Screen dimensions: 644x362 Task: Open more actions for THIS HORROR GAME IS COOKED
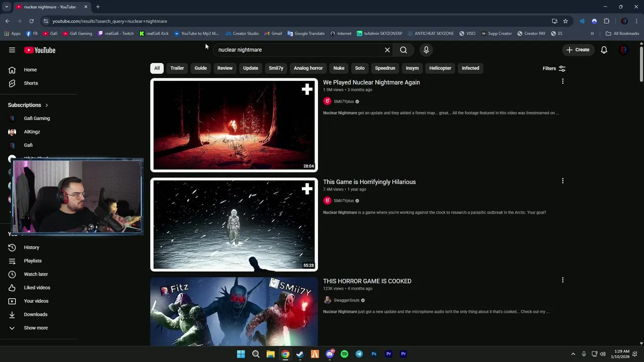pyautogui.click(x=562, y=280)
